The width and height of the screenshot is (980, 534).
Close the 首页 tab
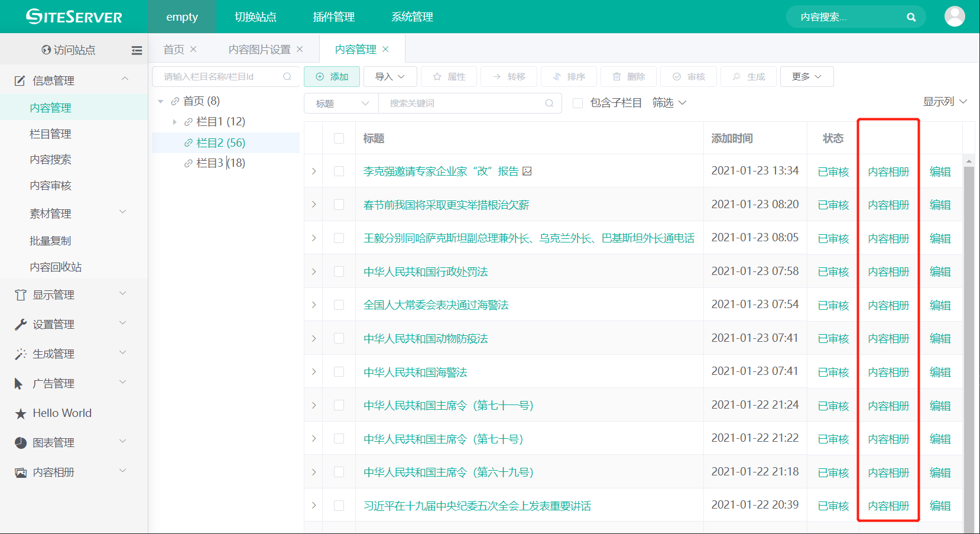[x=193, y=49]
